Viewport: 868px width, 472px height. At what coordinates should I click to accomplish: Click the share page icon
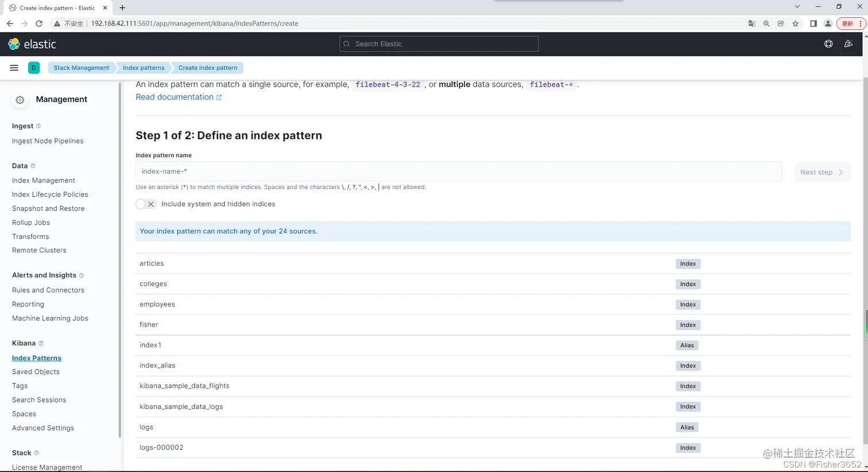(781, 24)
